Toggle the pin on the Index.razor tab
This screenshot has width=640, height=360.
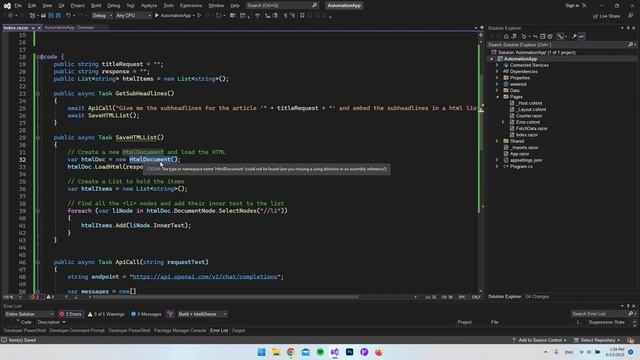coord(33,28)
